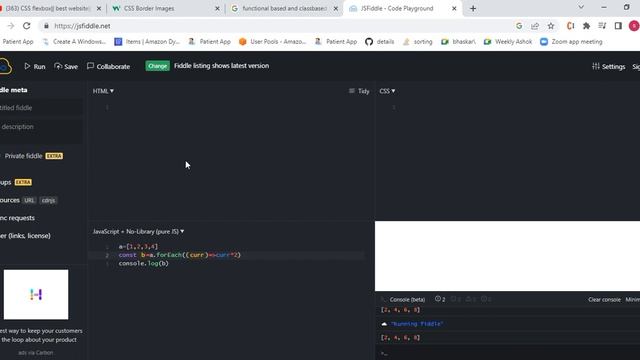Click the green Change badge
The image size is (640, 360).
157,66
